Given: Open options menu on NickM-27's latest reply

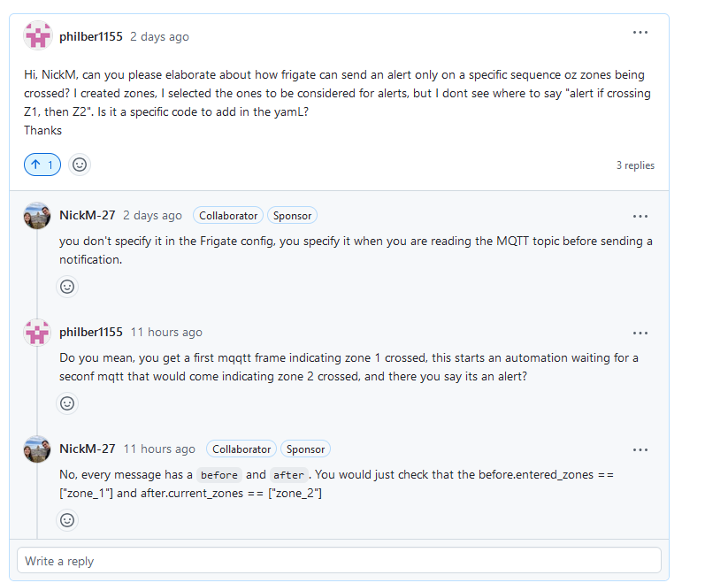Looking at the screenshot, I should pos(640,449).
